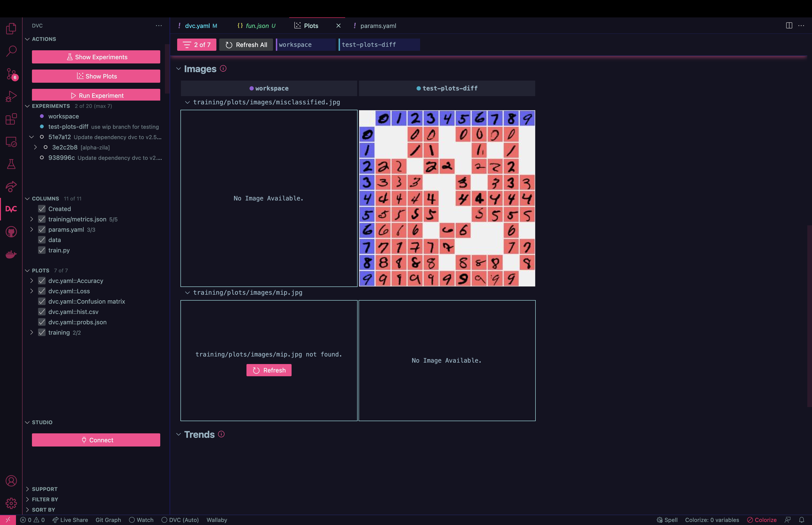Open the Extensions icon in activity bar
Viewport: 812px width, 525px height.
(x=11, y=119)
